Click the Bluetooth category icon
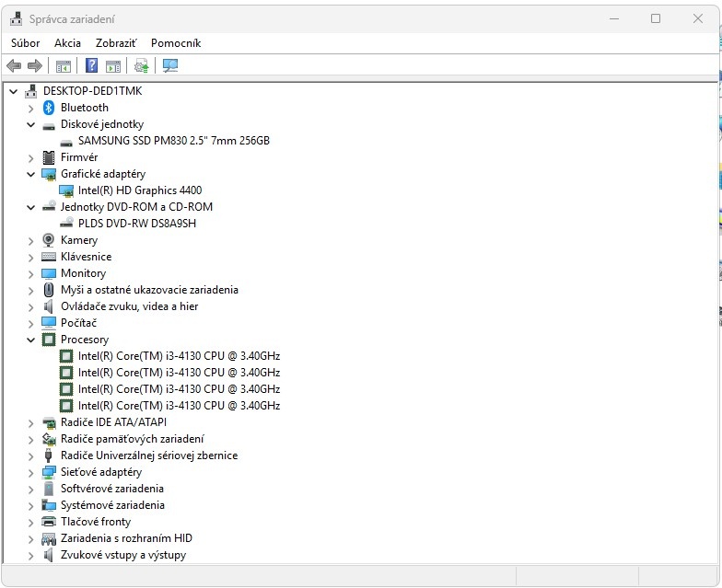 (49, 108)
